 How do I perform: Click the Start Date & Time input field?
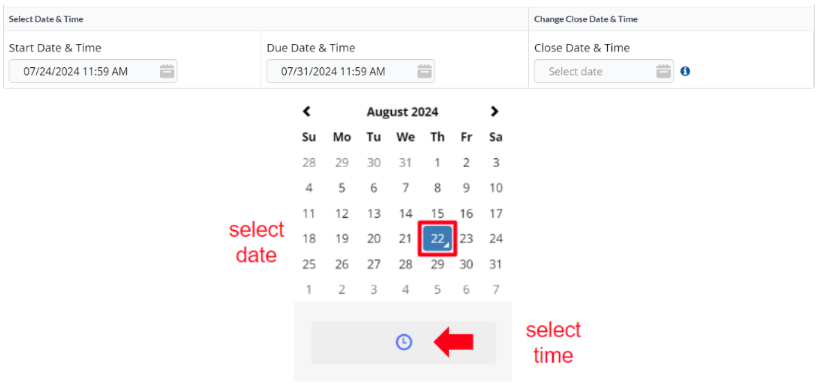[93, 71]
